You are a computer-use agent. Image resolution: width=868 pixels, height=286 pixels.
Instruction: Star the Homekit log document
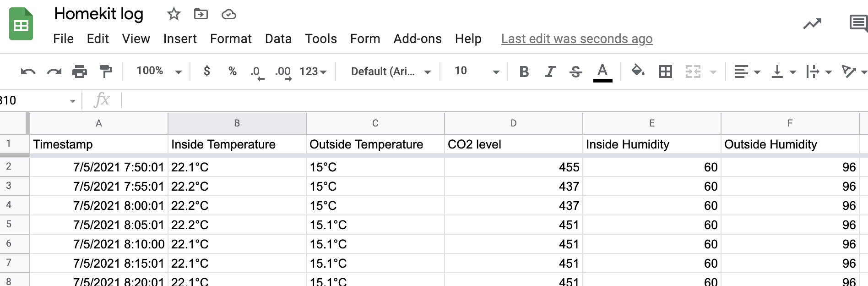click(174, 14)
